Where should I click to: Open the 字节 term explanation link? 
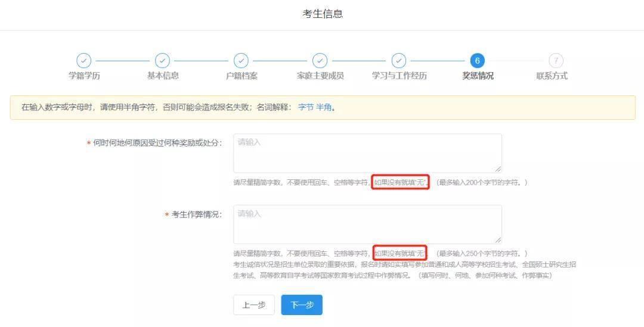click(x=305, y=108)
